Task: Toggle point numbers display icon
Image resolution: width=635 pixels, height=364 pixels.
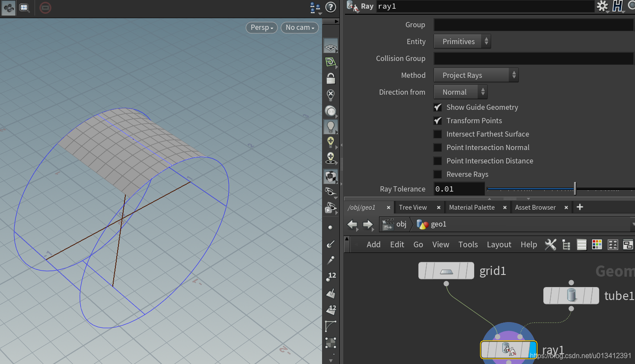Action: click(331, 277)
